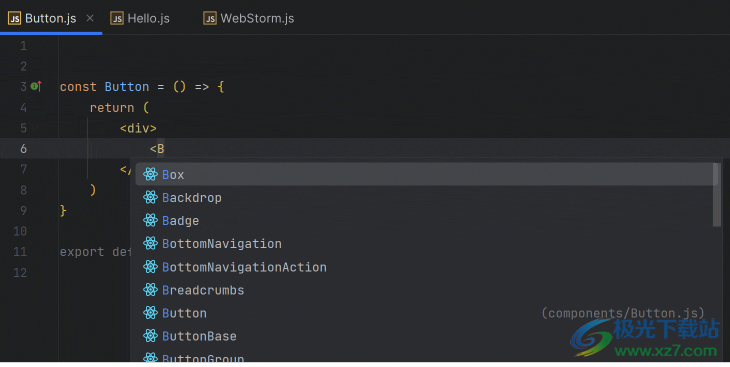
Task: Click the export keyword on line 11
Action: pyautogui.click(x=82, y=252)
